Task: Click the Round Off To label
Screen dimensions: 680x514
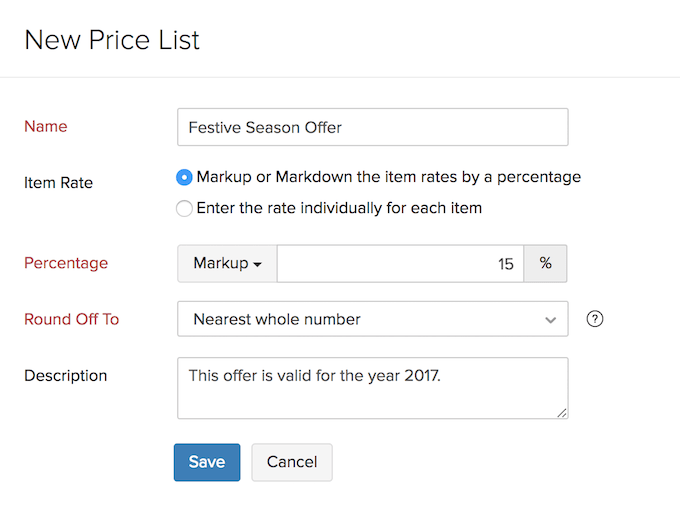Action: [x=71, y=319]
